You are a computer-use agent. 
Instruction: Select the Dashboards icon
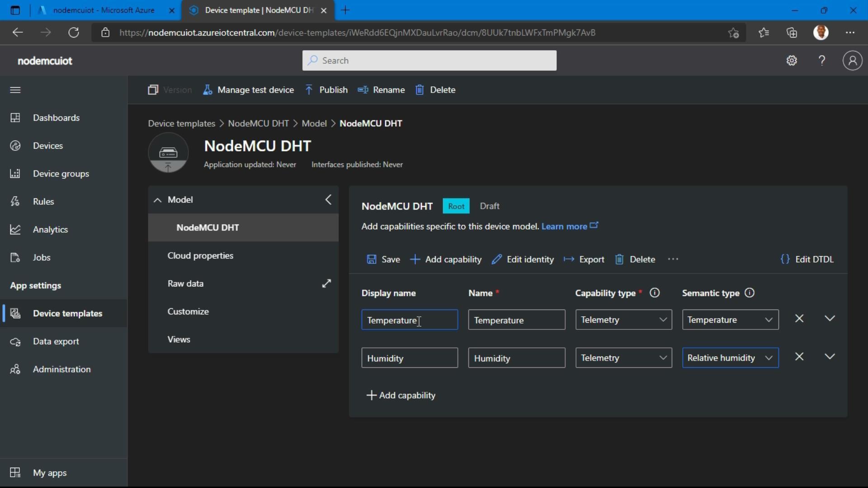15,117
